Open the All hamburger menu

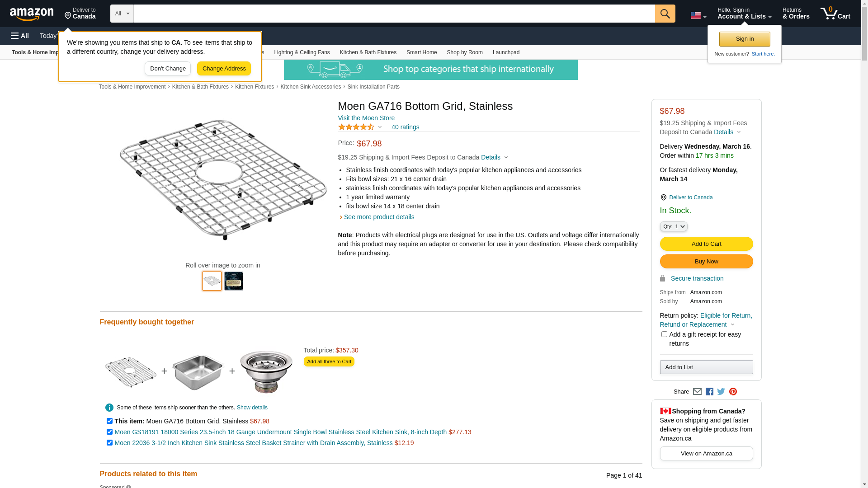tap(20, 36)
